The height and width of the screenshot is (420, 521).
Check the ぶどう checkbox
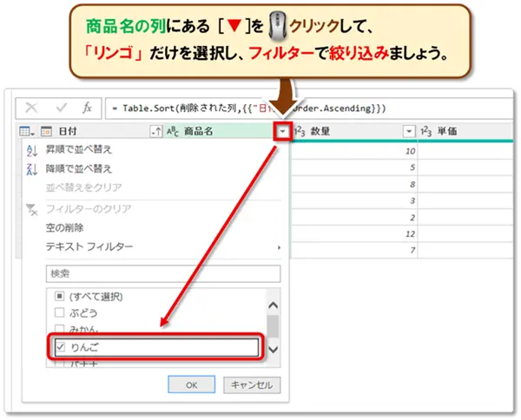point(59,312)
